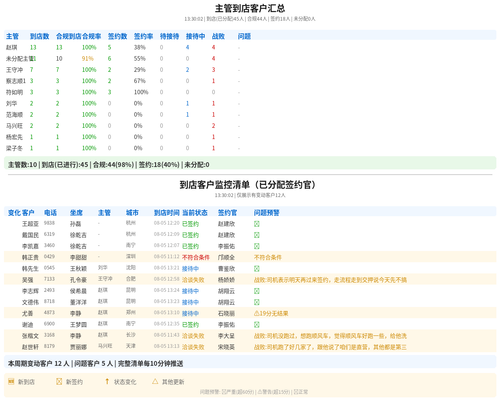Click customer name 张概文

(x=30, y=336)
